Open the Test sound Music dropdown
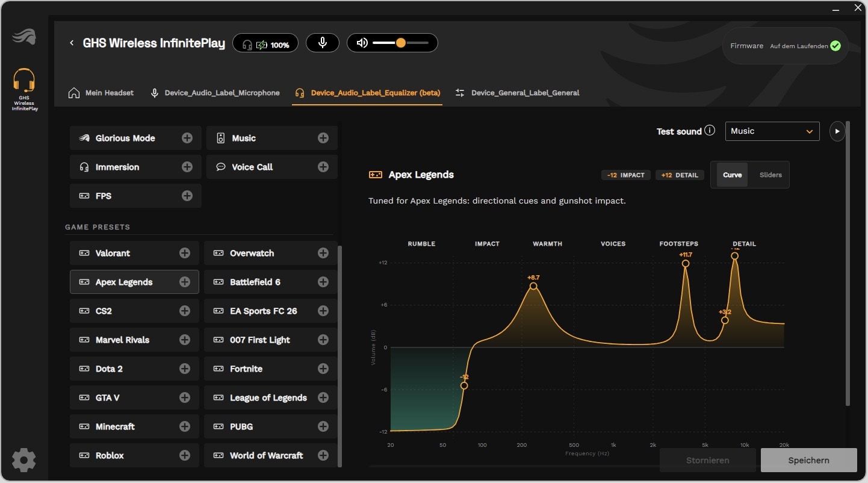The height and width of the screenshot is (483, 868). (x=772, y=131)
